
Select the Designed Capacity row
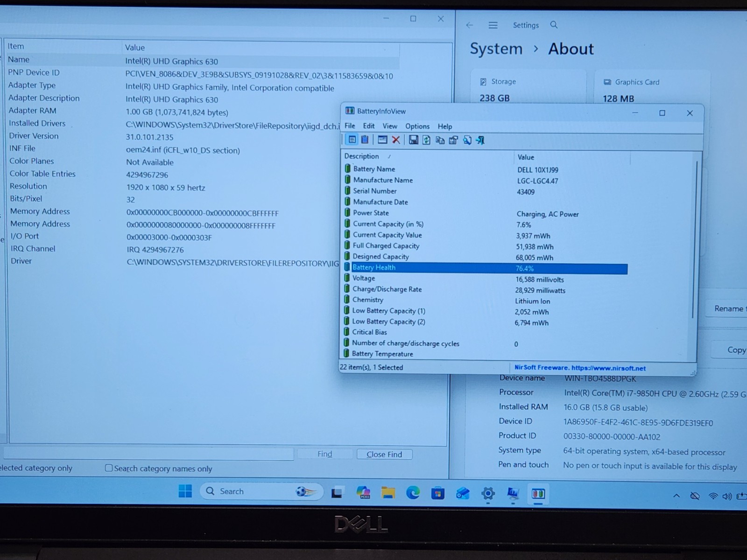click(486, 257)
